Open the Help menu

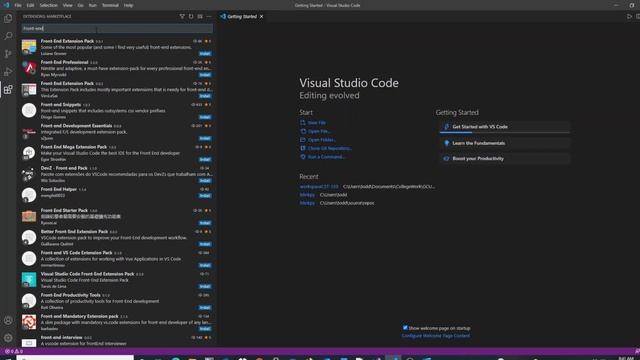[x=129, y=5]
